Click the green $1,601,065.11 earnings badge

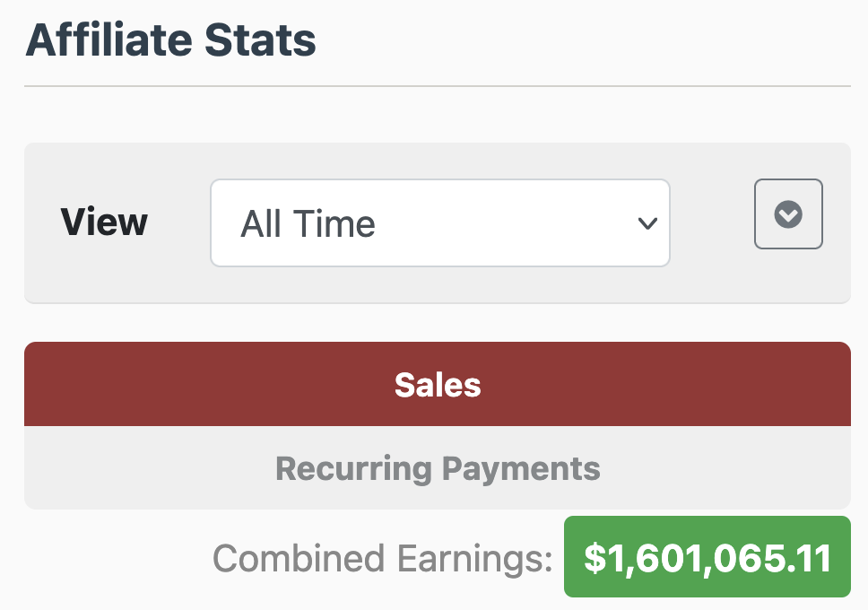click(707, 557)
